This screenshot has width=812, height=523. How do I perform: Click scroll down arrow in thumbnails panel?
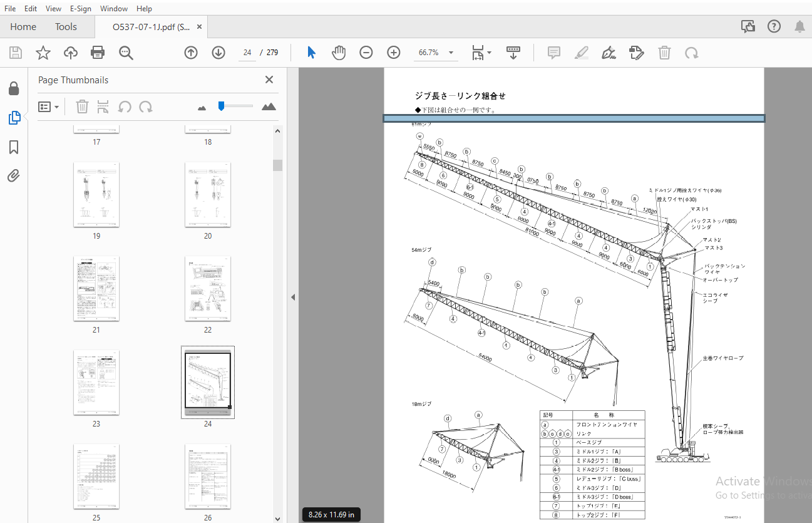tap(277, 519)
